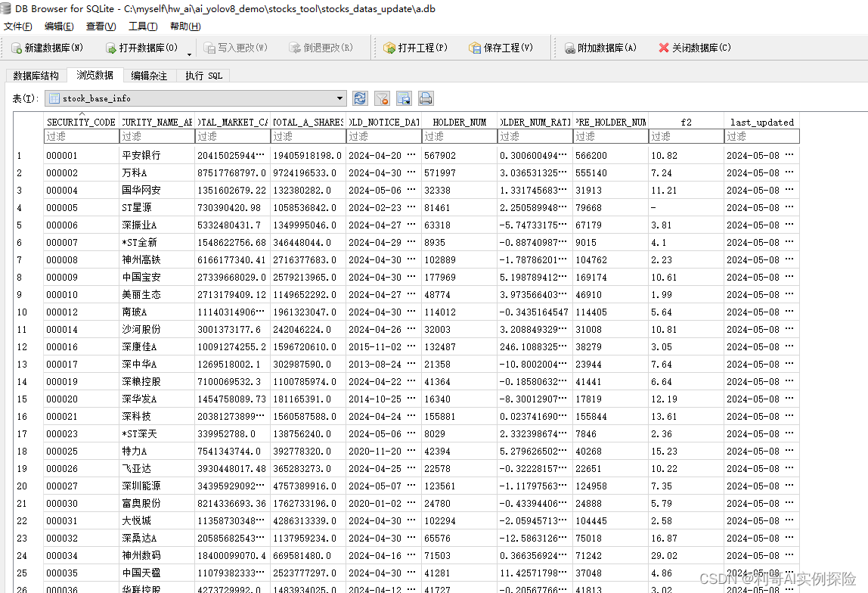Open database via 打开数据库 toolbar button
Viewport: 868px width, 593px height.
click(141, 48)
